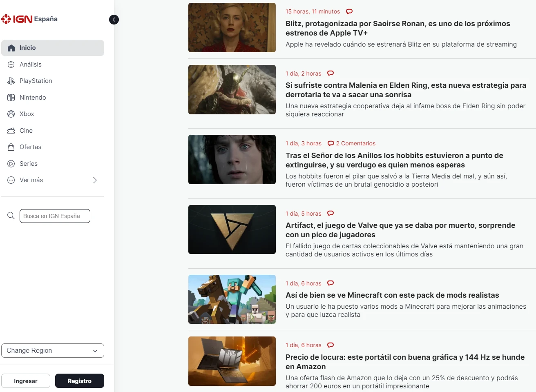This screenshot has width=536, height=392.
Task: Click the Una oferta flash de Amazon summary
Action: [402, 382]
